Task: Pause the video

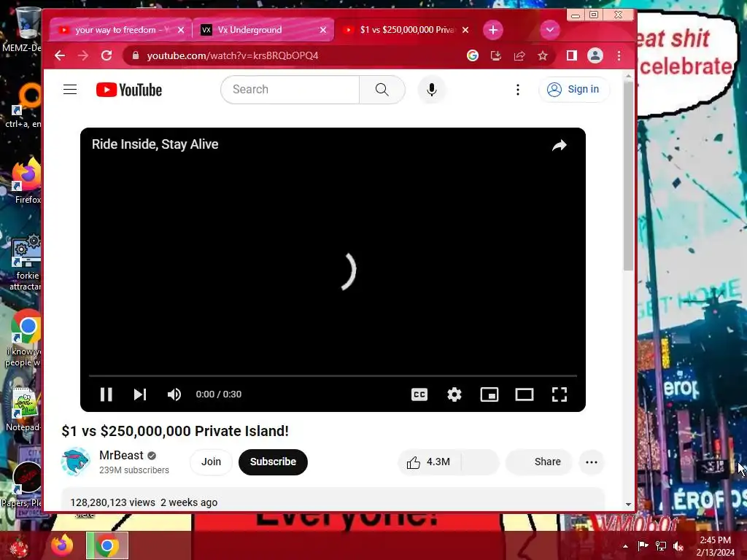Action: click(107, 394)
